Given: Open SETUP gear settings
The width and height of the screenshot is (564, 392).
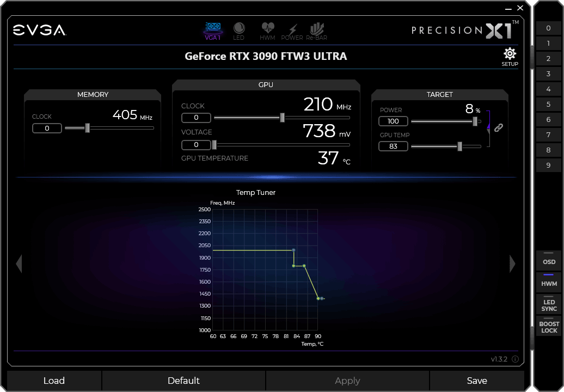Looking at the screenshot, I should click(510, 56).
